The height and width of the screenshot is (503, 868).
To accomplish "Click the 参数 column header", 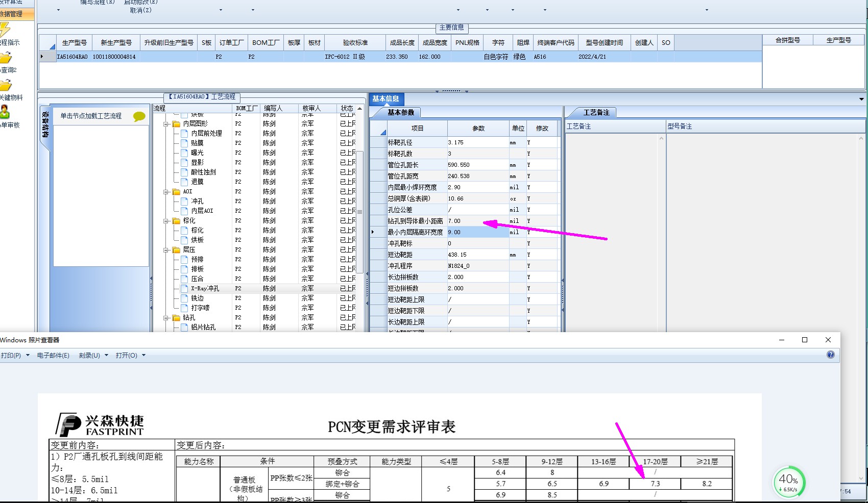I will [478, 129].
